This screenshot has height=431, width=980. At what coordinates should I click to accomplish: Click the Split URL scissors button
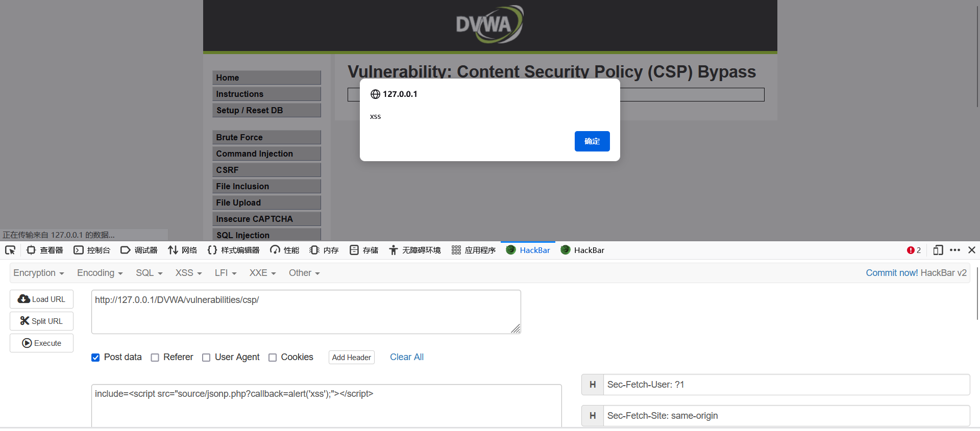point(41,321)
